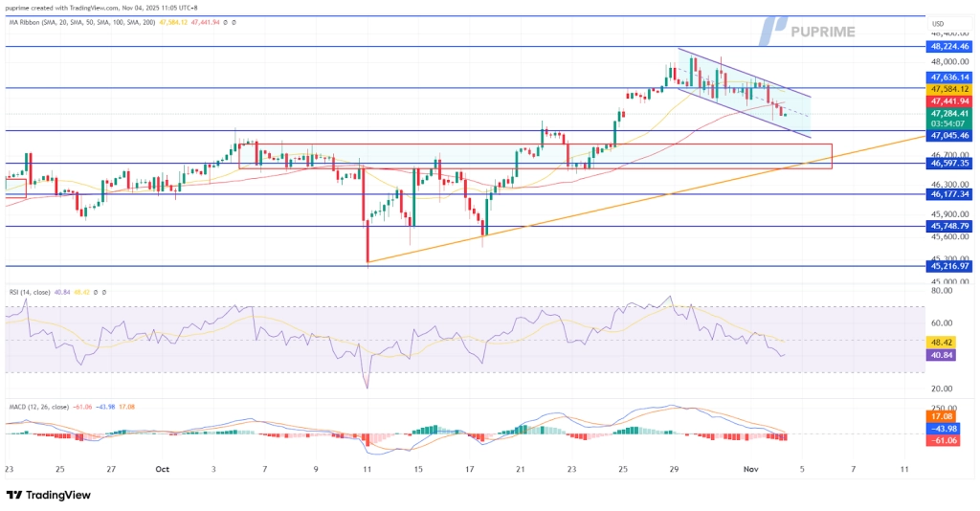Screen dimensions: 980x511
Task: Select the 46,597.35 support level label
Action: (950, 164)
